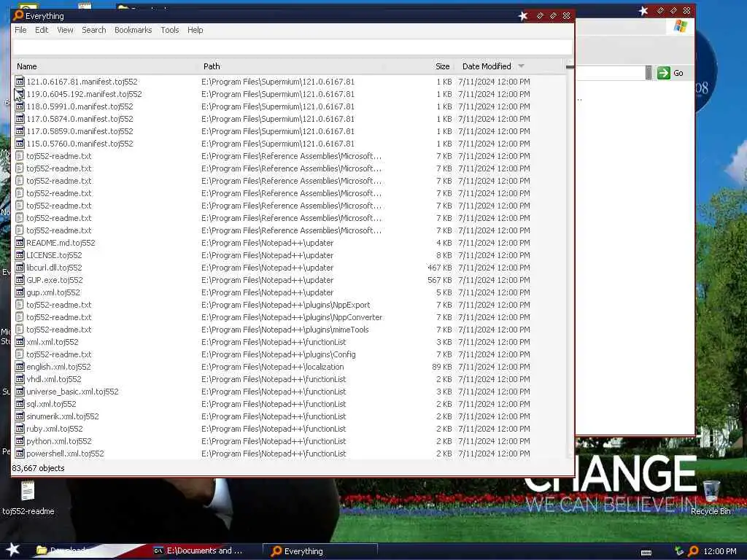747x560 pixels.
Task: Click file icon of python.xml.toj552
Action: [20, 440]
